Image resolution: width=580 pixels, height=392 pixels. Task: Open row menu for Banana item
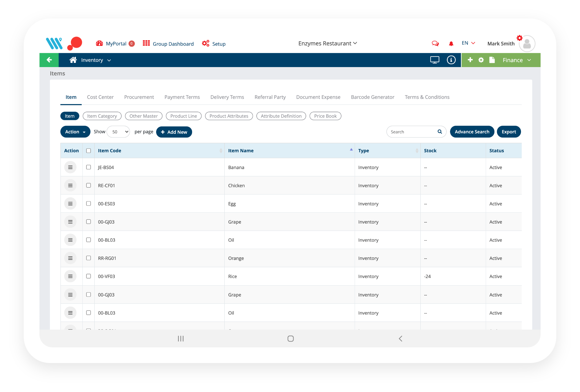pyautogui.click(x=70, y=167)
